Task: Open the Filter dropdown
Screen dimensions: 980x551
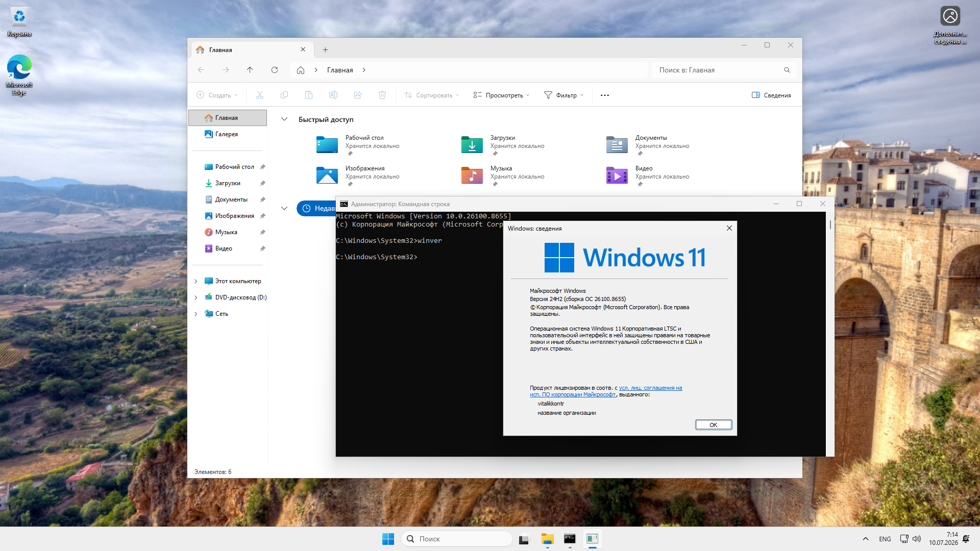Action: 564,95
